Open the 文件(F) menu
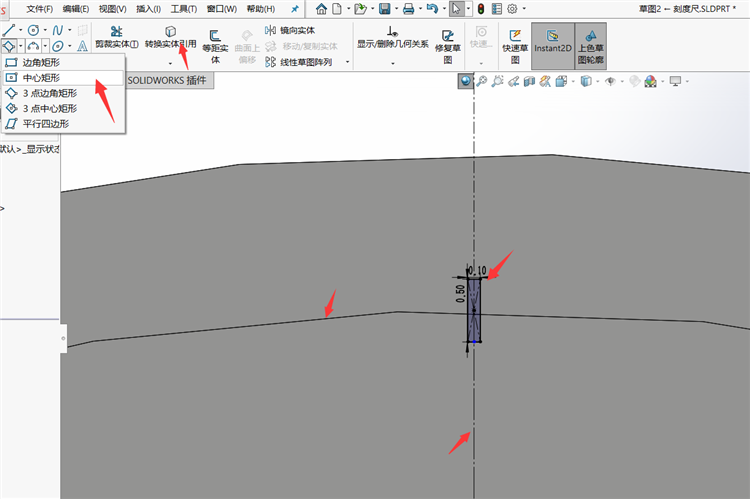Image resolution: width=750 pixels, height=499 pixels. point(39,9)
